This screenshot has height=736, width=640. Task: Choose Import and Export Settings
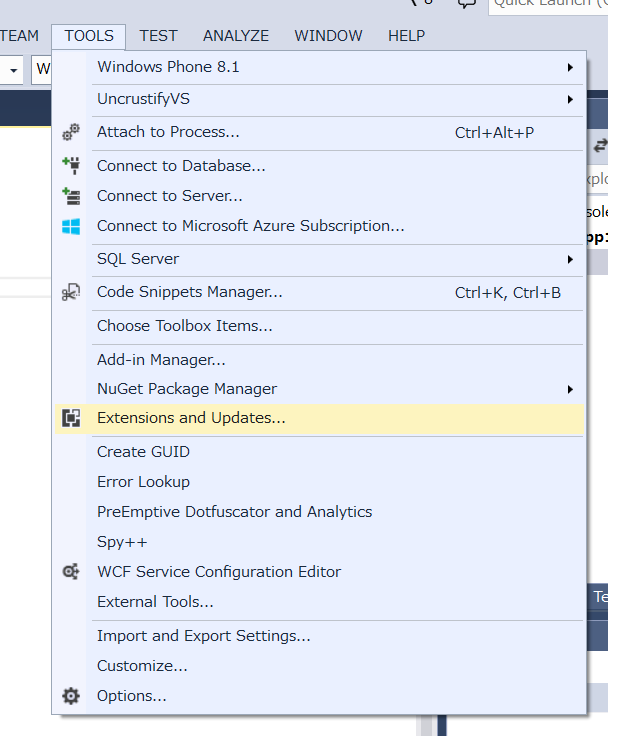tap(204, 636)
